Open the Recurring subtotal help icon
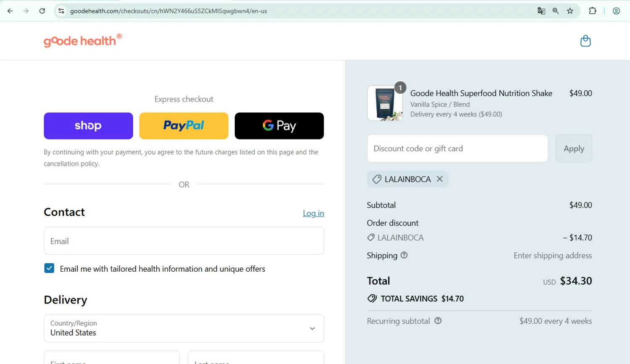The height and width of the screenshot is (364, 630). click(438, 321)
